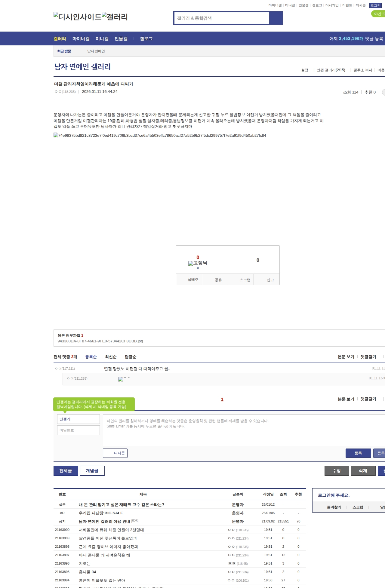Submit the comment with the dark blue 등록 button
Screen dimensions: 385x588
coord(358,453)
